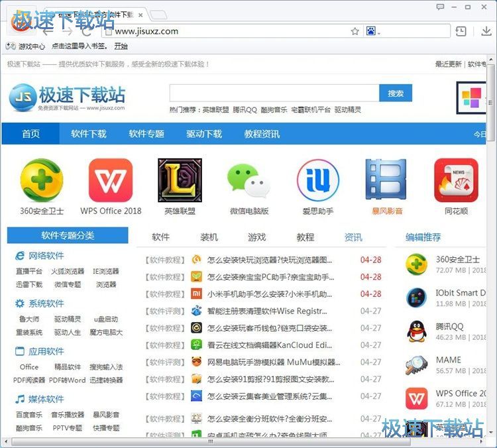Open the 暴风影音 icon
The height and width of the screenshot is (448, 497).
coord(386,180)
